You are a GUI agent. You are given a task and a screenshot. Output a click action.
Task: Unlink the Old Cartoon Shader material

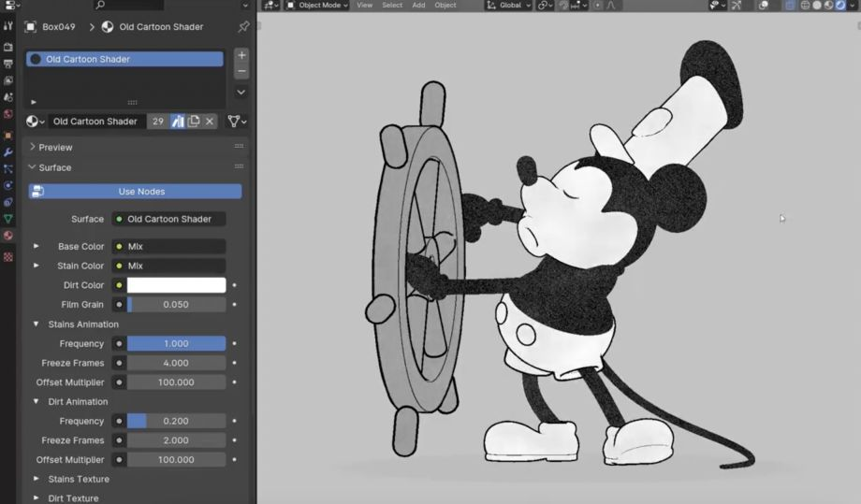[x=210, y=122]
